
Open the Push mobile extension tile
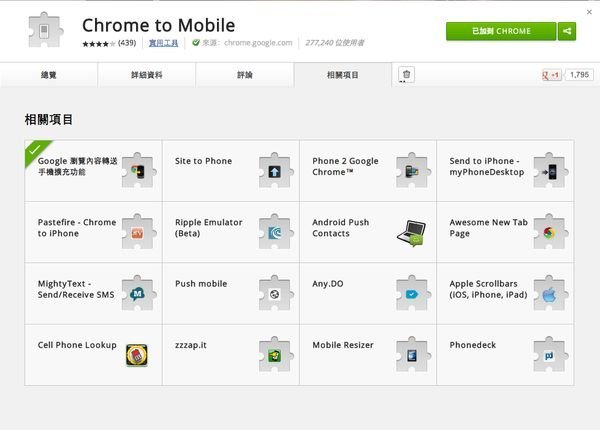coord(230,293)
